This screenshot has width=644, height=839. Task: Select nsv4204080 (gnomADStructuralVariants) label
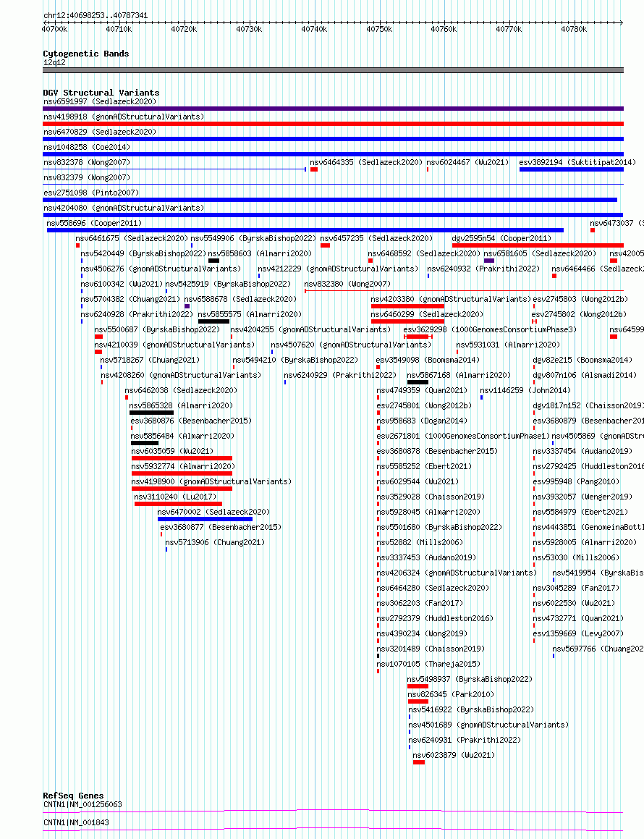coord(124,208)
